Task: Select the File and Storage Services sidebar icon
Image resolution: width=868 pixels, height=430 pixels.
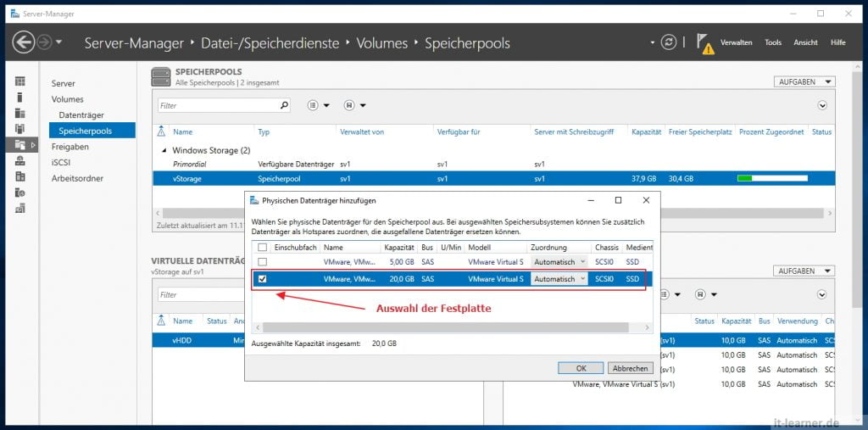Action: tap(21, 145)
